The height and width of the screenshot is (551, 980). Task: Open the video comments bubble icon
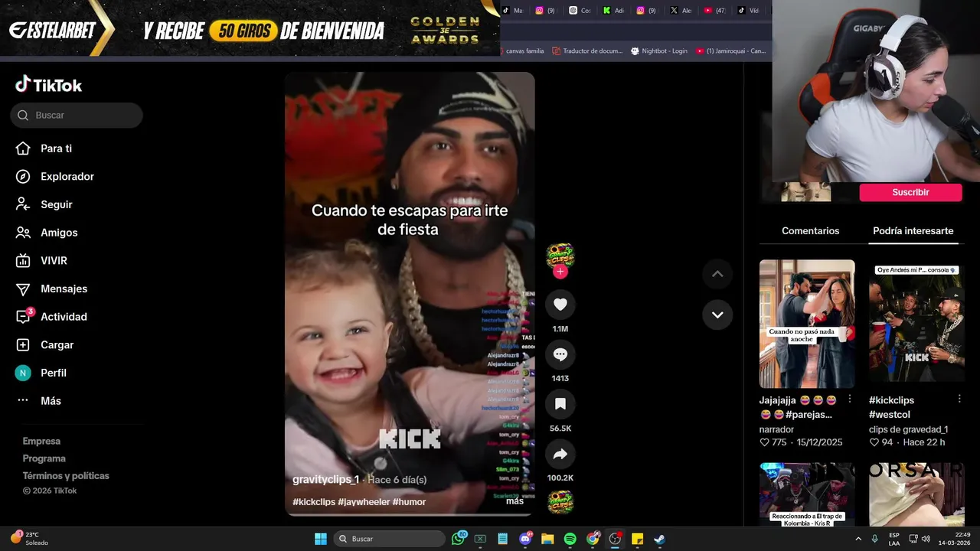pos(560,354)
